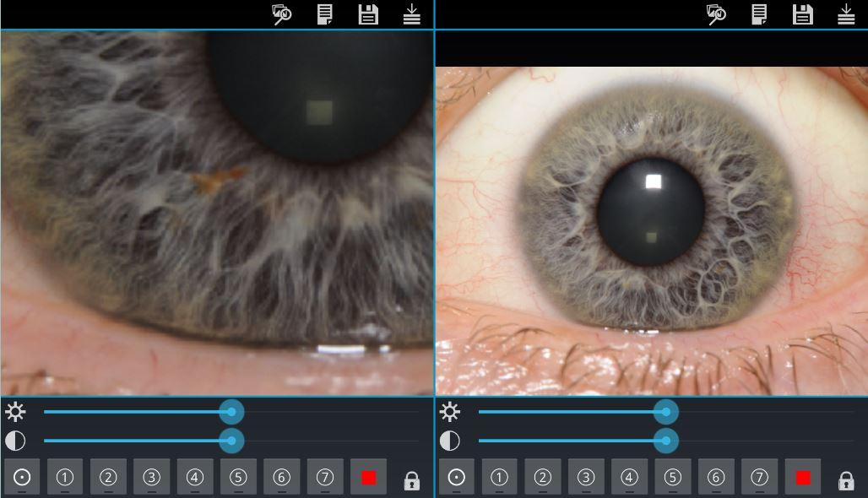Image resolution: width=868 pixels, height=498 pixels.
Task: Select preset 1 in the left panel
Action: coord(65,477)
